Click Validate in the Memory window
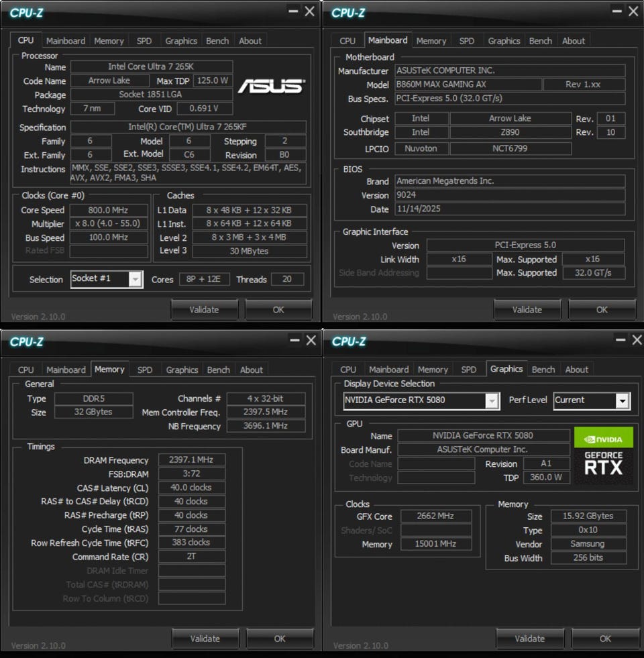Image resolution: width=644 pixels, height=658 pixels. (205, 639)
